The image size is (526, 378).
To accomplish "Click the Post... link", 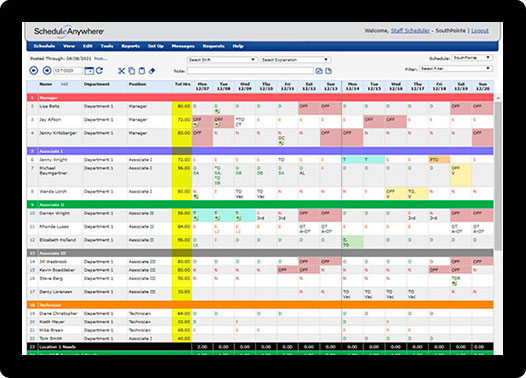I will 101,59.
